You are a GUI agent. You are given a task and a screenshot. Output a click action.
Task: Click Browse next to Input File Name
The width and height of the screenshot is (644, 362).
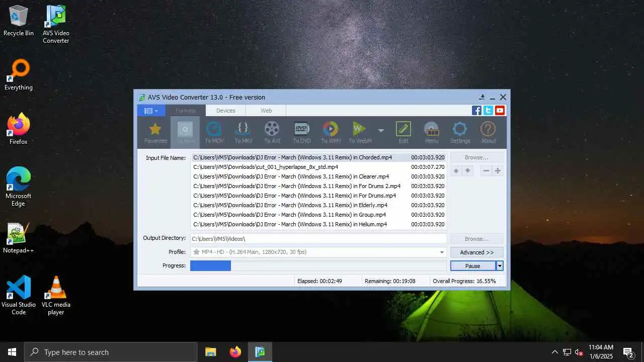point(476,157)
